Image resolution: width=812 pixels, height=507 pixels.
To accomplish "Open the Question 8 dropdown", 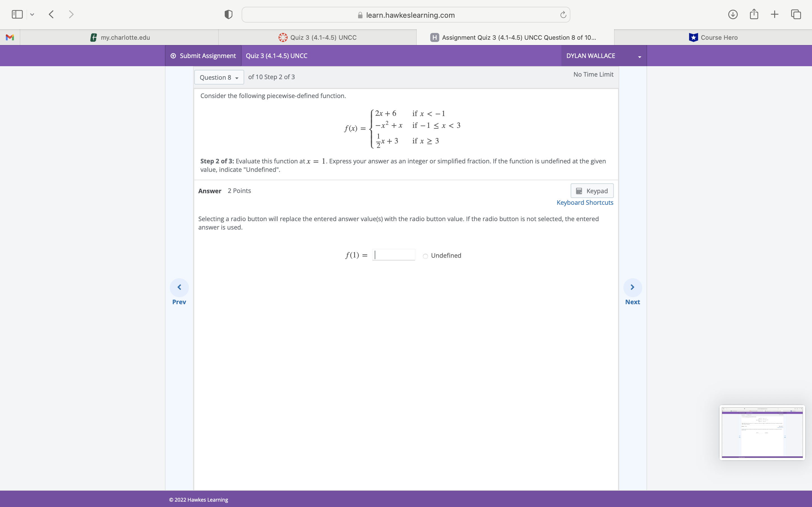I will 219,77.
